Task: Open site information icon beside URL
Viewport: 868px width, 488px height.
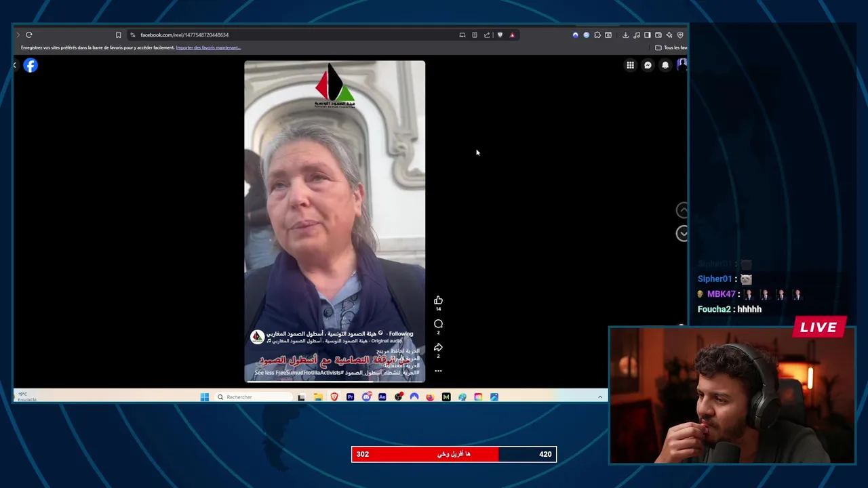Action: [x=133, y=35]
